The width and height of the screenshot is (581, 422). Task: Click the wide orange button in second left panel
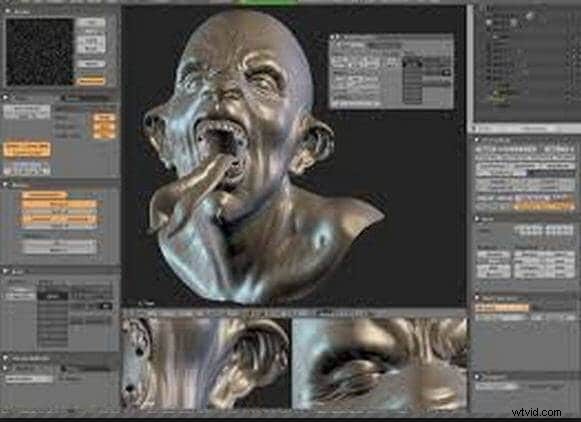[x=27, y=149]
